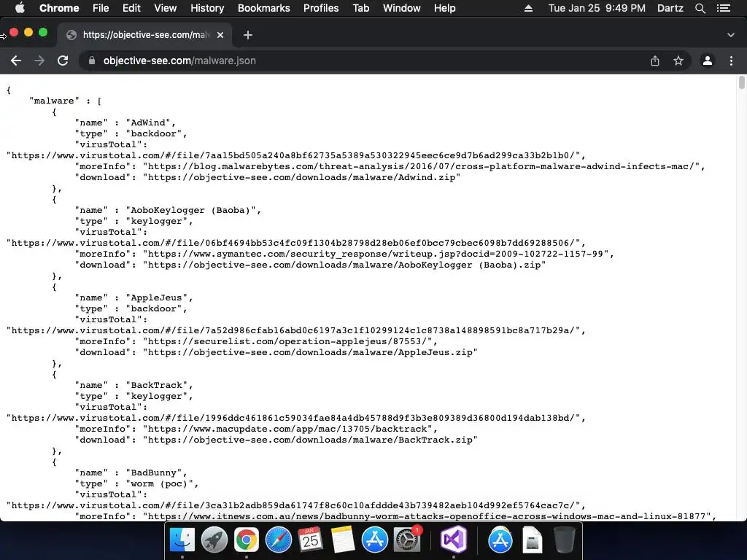Open Visual Studio from the dock
This screenshot has width=747, height=560.
point(454,540)
